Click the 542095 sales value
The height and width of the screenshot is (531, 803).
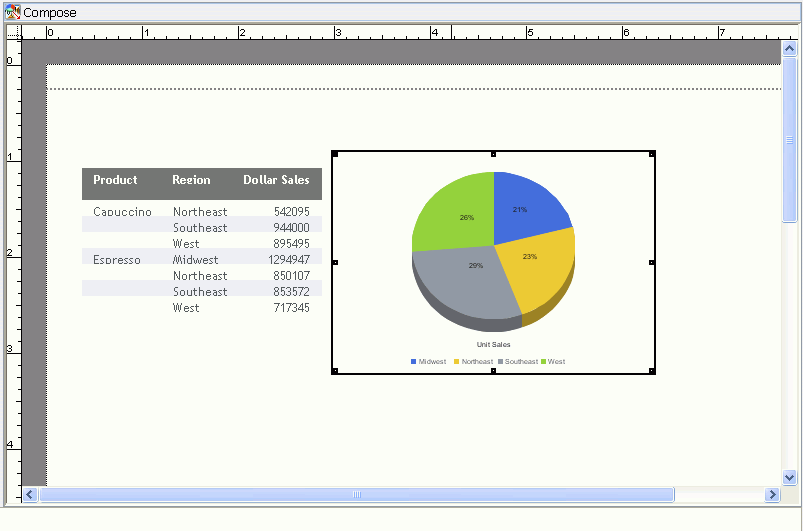(x=291, y=211)
